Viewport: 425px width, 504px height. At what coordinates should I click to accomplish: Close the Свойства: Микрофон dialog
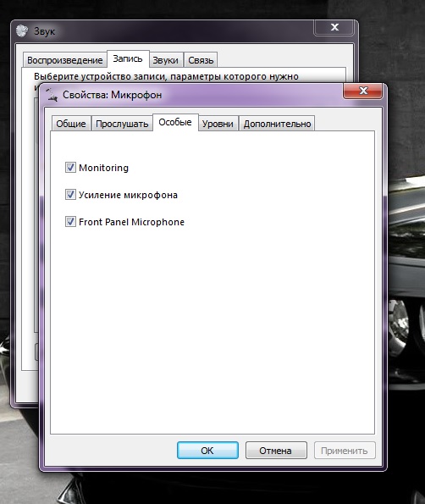(363, 91)
